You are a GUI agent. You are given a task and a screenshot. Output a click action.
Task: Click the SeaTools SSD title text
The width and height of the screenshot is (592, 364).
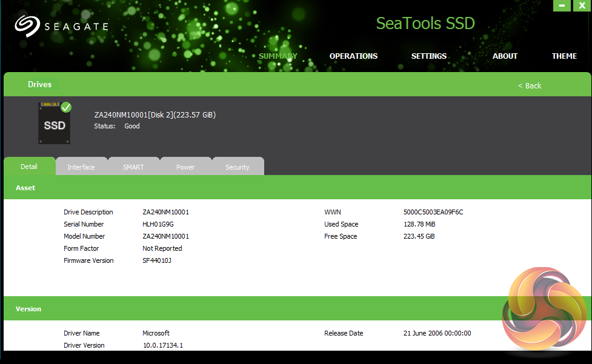[x=425, y=24]
